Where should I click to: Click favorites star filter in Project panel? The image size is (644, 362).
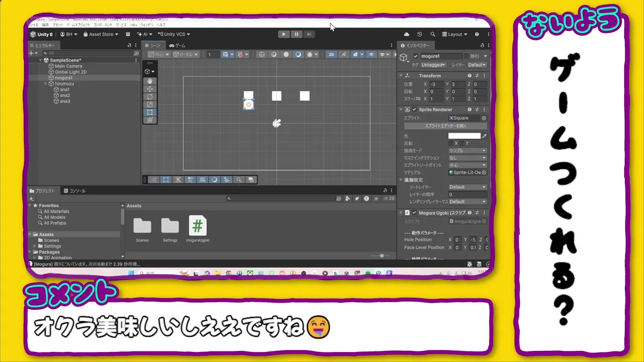(x=376, y=199)
